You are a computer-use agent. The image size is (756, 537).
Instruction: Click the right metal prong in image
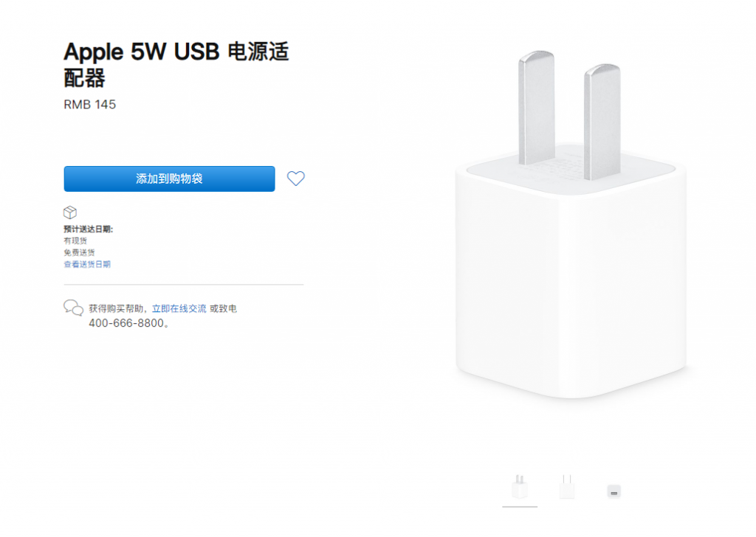(602, 122)
